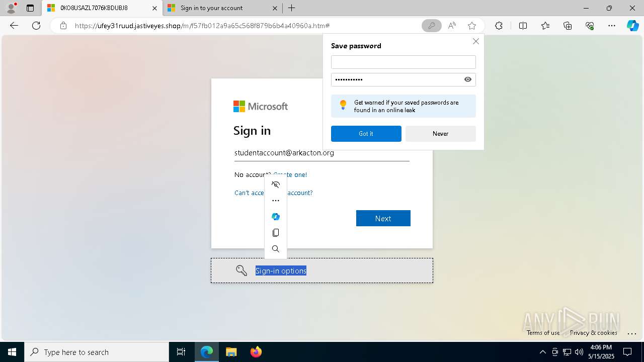View site information lock icon
The height and width of the screenshot is (362, 644).
point(63,26)
